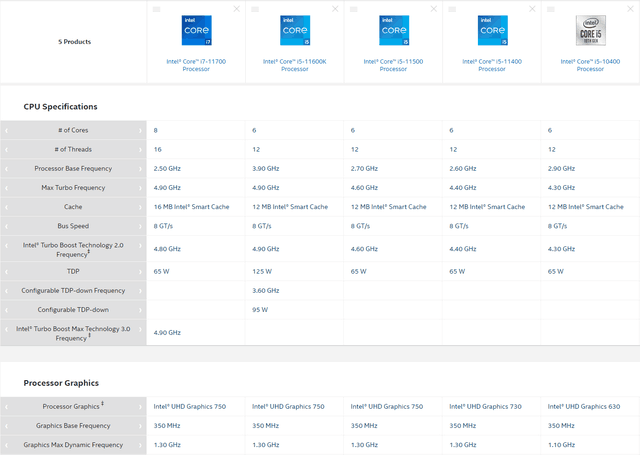Select the Bus Speed row label
The width and height of the screenshot is (640, 455).
point(73,226)
